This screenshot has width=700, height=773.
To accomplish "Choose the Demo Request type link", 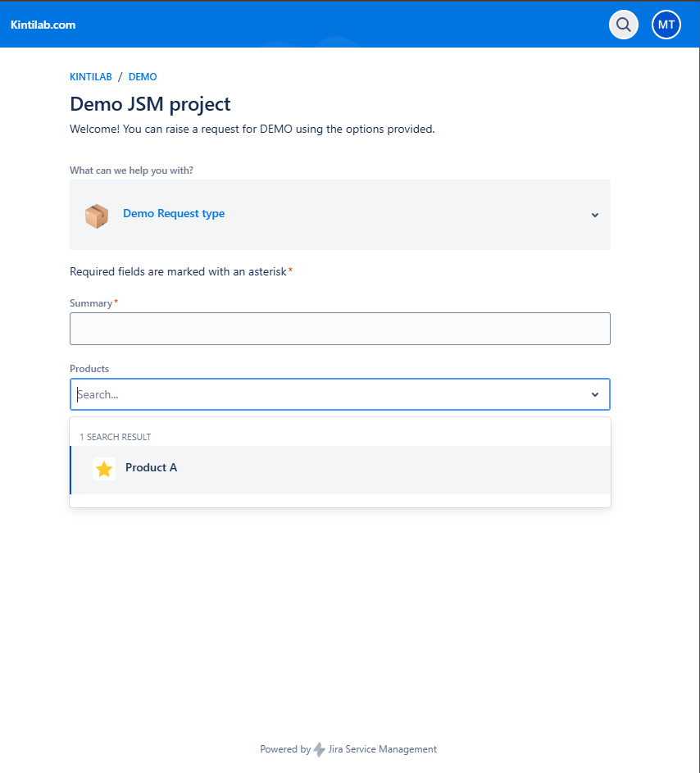I will point(174,213).
